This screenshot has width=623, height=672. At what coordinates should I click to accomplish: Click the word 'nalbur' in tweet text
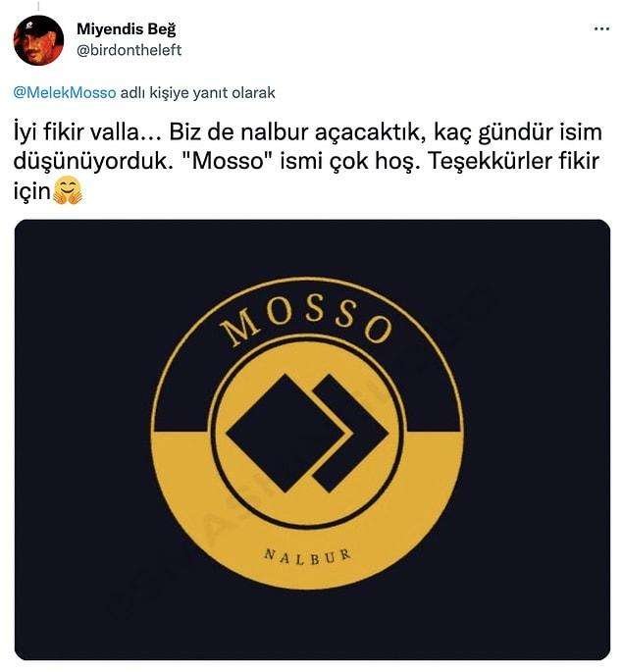pos(275,132)
